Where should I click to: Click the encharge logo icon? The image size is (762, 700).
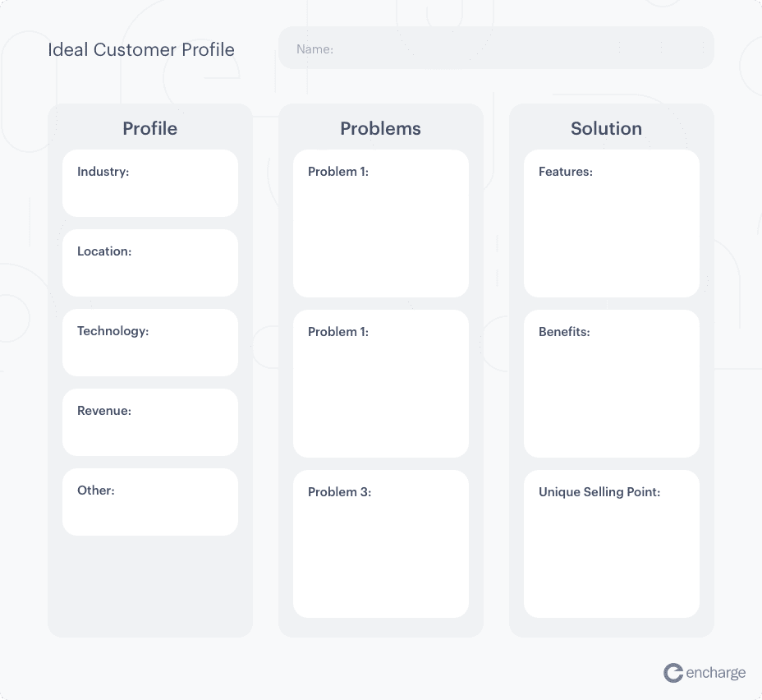(x=673, y=673)
